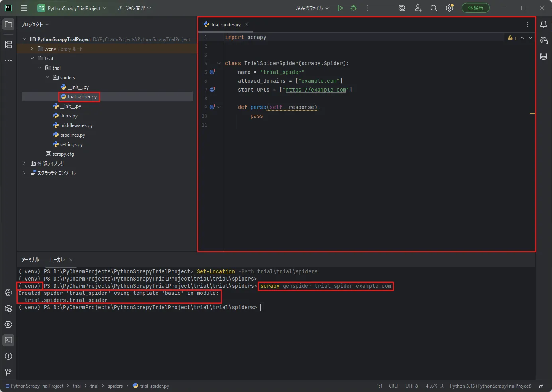
Task: Fold the parse method block
Action: pyautogui.click(x=219, y=107)
